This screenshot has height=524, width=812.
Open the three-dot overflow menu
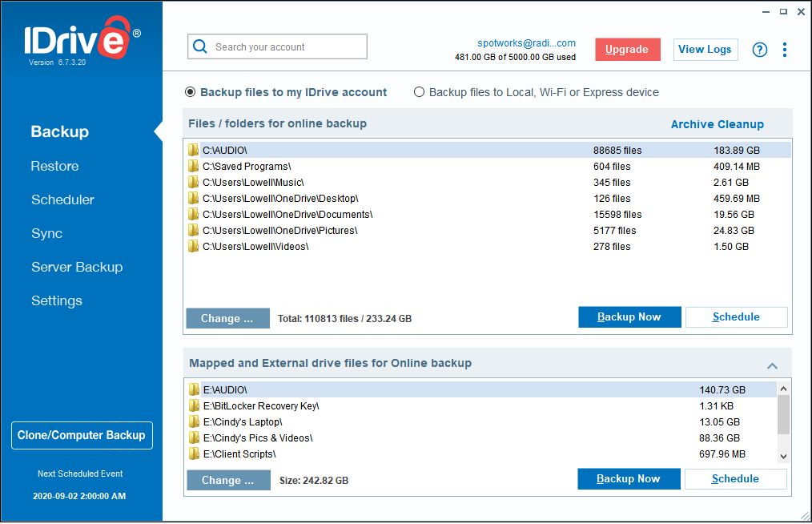coord(785,49)
